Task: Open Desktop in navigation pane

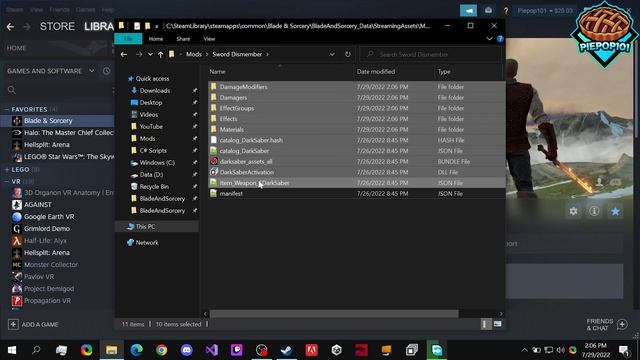Action: coord(151,102)
